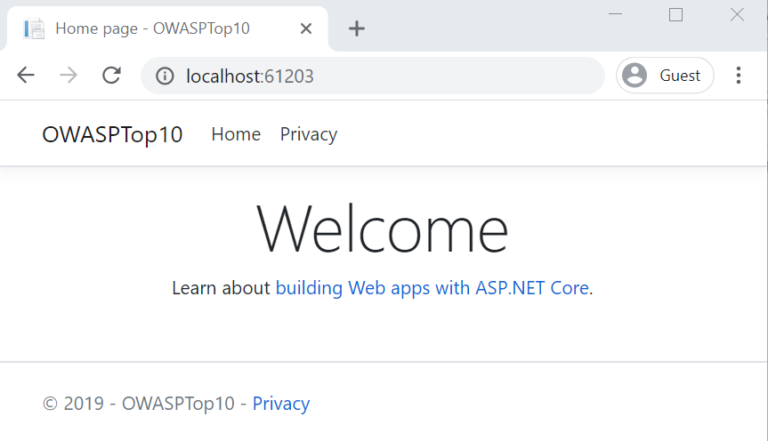Close the browser window

pyautogui.click(x=737, y=15)
